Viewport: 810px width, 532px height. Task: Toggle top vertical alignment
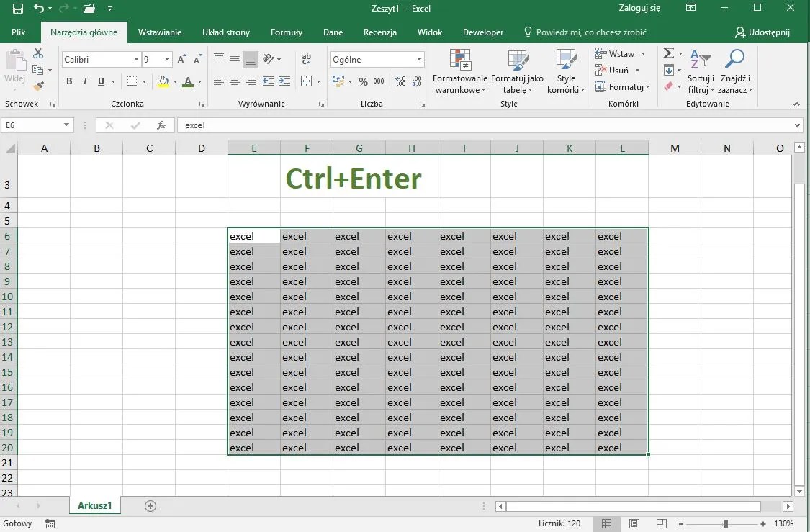(x=219, y=58)
